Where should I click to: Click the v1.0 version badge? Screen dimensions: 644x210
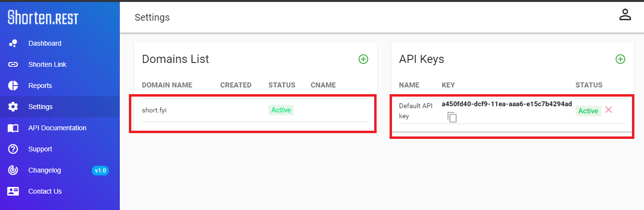pos(100,171)
